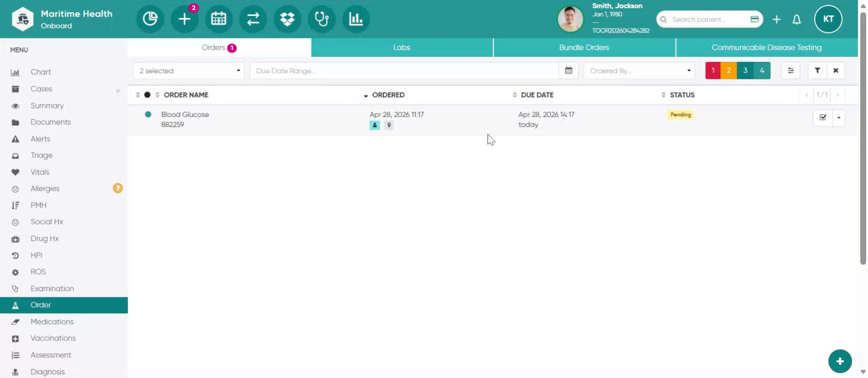
Task: Click the floating green add button
Action: click(x=840, y=361)
